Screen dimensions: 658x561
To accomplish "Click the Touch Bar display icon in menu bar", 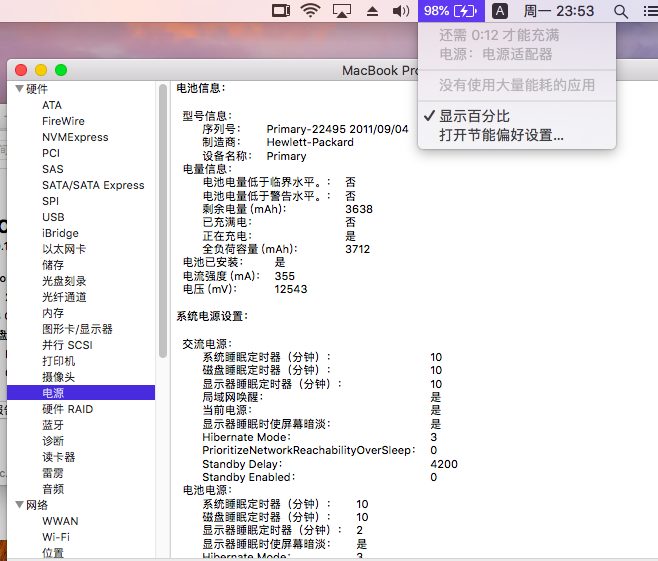I will [x=281, y=10].
